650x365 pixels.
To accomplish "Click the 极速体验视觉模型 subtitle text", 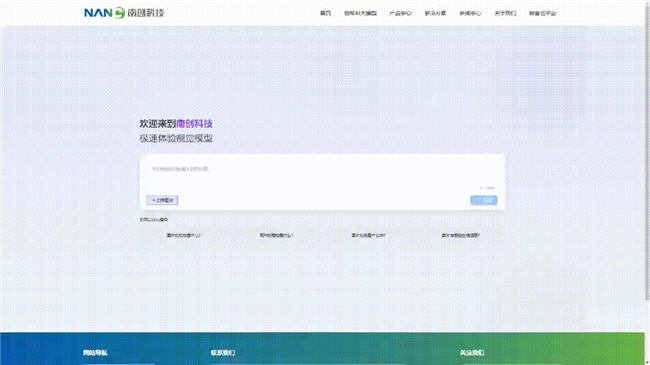I will pos(176,138).
